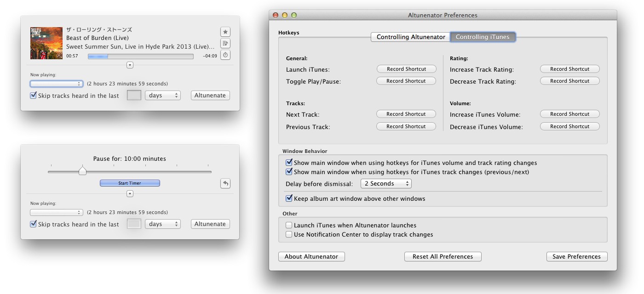Click the Start Timer button
The width and height of the screenshot is (644, 294).
(x=130, y=183)
